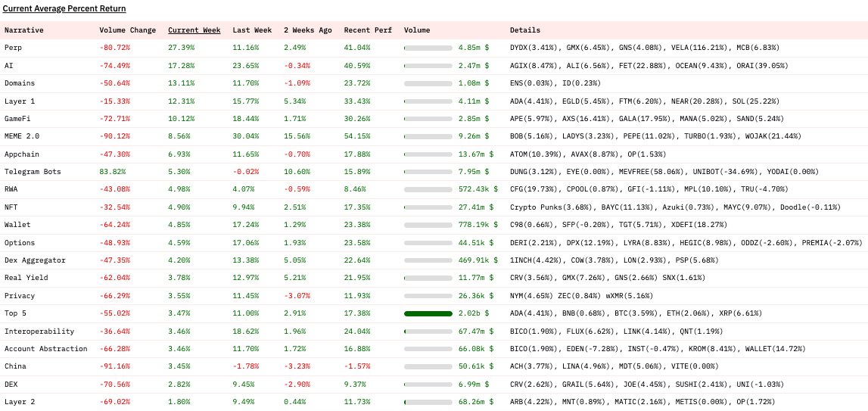Sort by the Current Week column header
Image resolution: width=868 pixels, height=411 pixels.
tap(194, 30)
